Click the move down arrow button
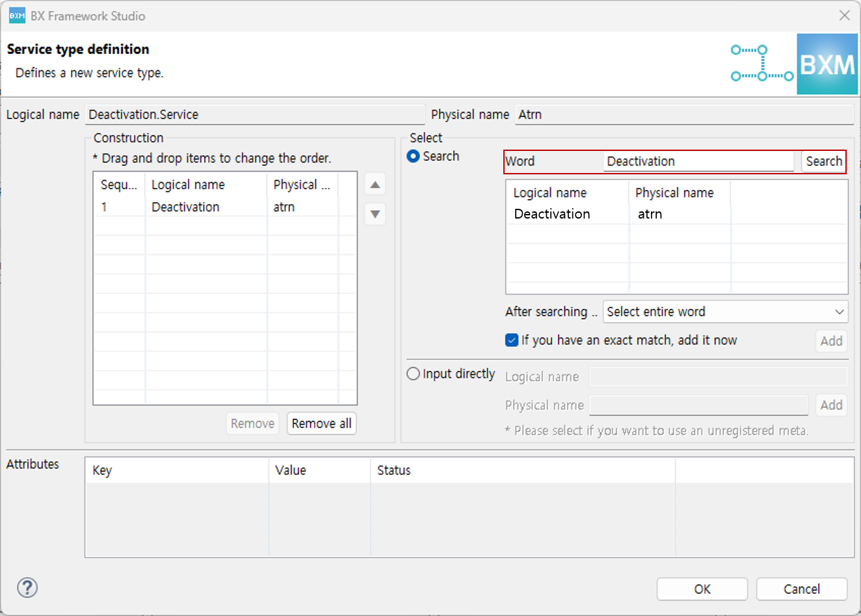 (x=375, y=214)
